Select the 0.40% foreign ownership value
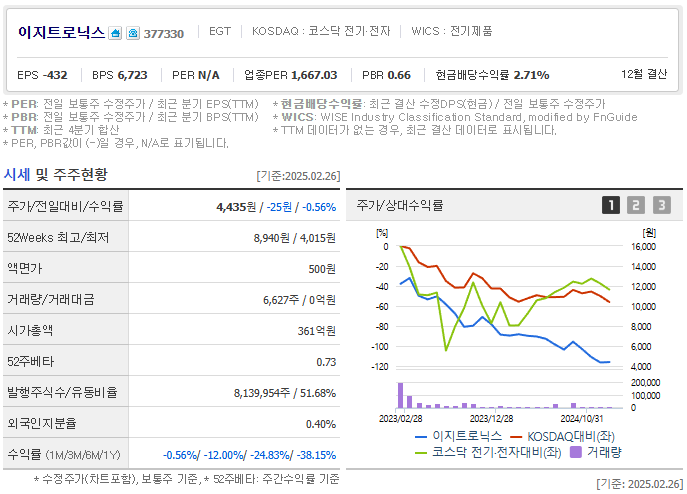The height and width of the screenshot is (494, 687). (321, 424)
